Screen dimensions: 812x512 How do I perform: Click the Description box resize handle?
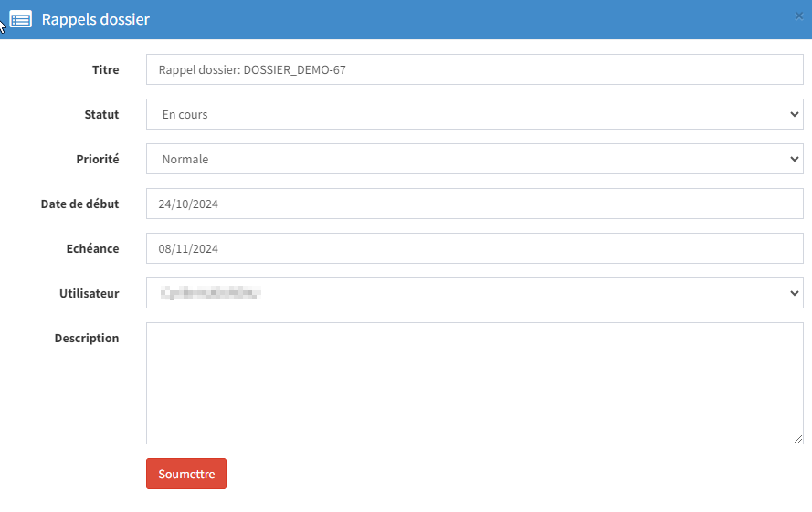click(798, 439)
